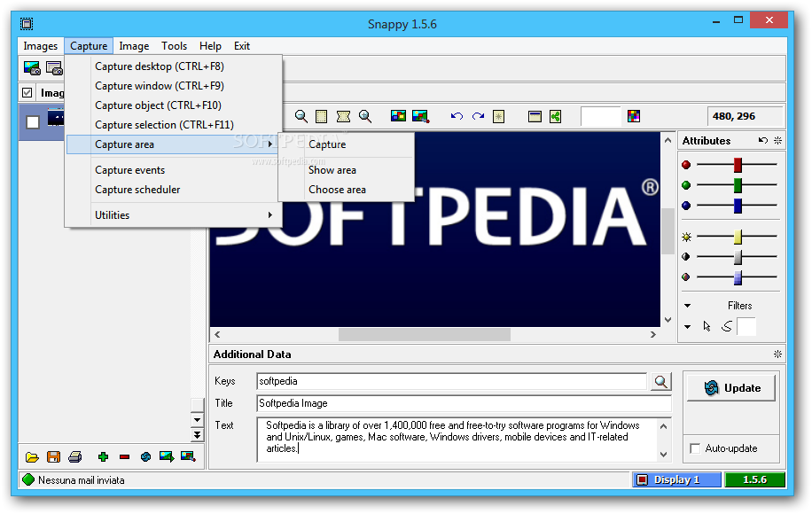Click the Text box scroll-down arrow
The image size is (812, 514).
(663, 455)
